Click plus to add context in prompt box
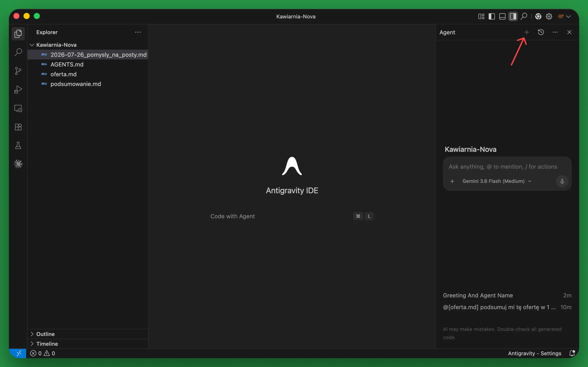 pos(452,181)
